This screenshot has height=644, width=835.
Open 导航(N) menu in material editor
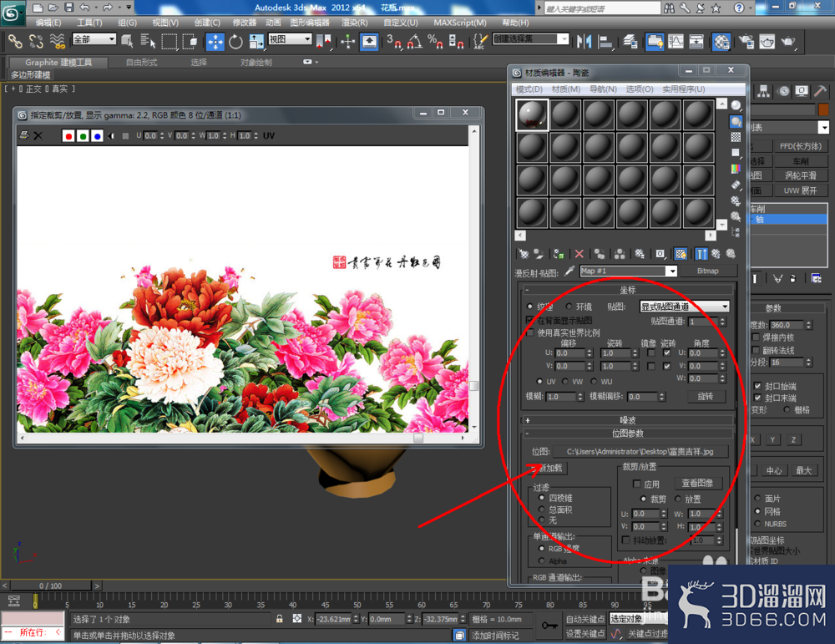click(603, 89)
